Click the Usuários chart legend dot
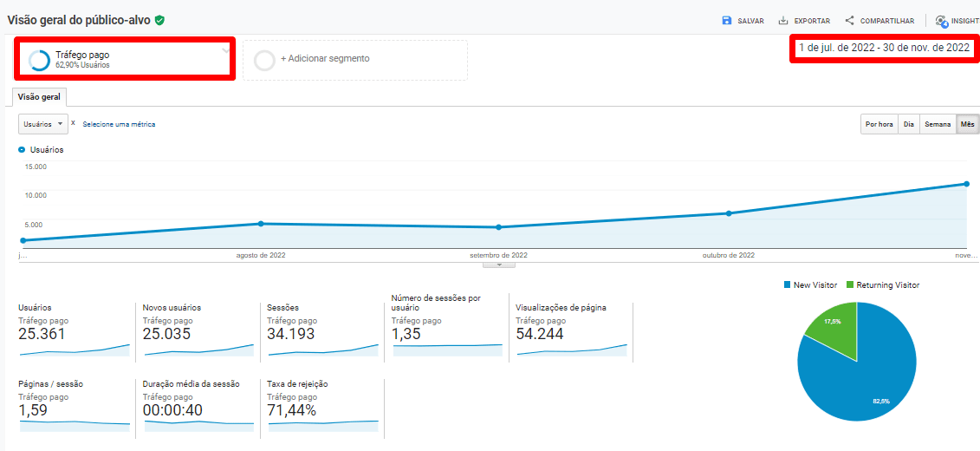This screenshot has height=451, width=980. (x=22, y=149)
